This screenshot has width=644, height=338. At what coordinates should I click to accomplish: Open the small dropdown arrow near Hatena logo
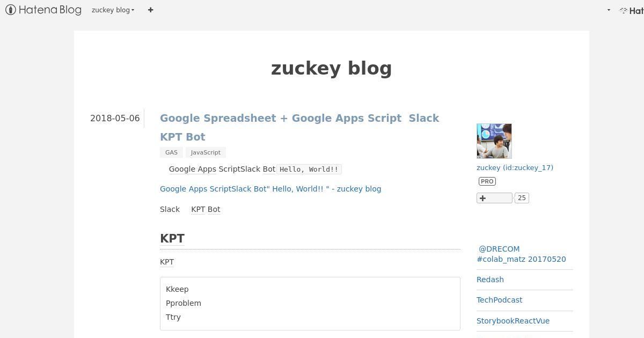point(609,10)
